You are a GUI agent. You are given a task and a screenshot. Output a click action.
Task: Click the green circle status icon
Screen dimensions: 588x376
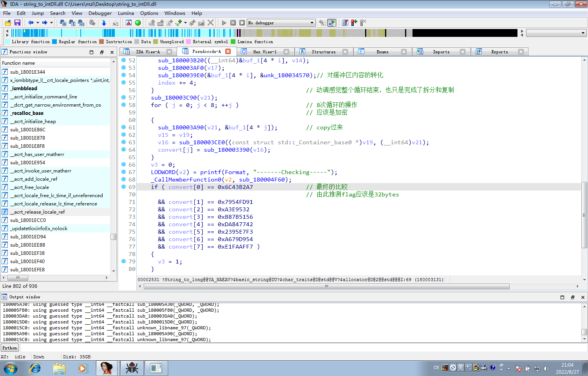[x=138, y=23]
